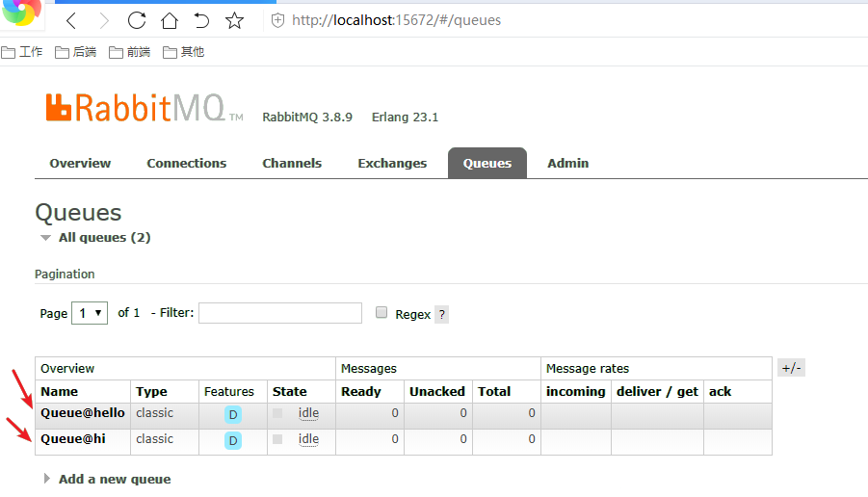868x497 pixels.
Task: Open the 后端 bookmarks folder
Action: [76, 52]
